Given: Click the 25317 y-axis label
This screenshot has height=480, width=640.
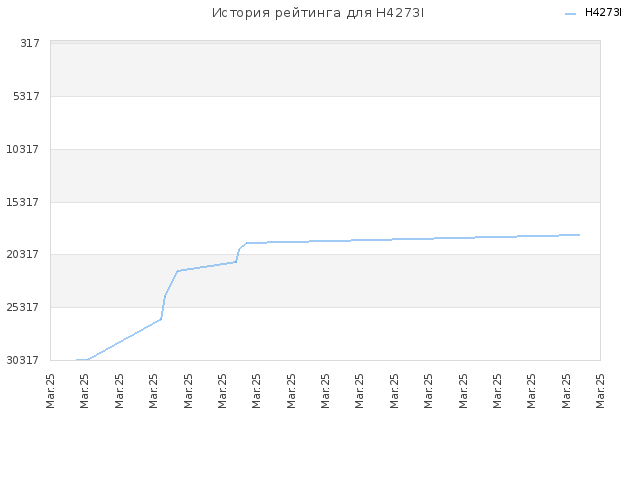Looking at the screenshot, I should (x=23, y=307).
